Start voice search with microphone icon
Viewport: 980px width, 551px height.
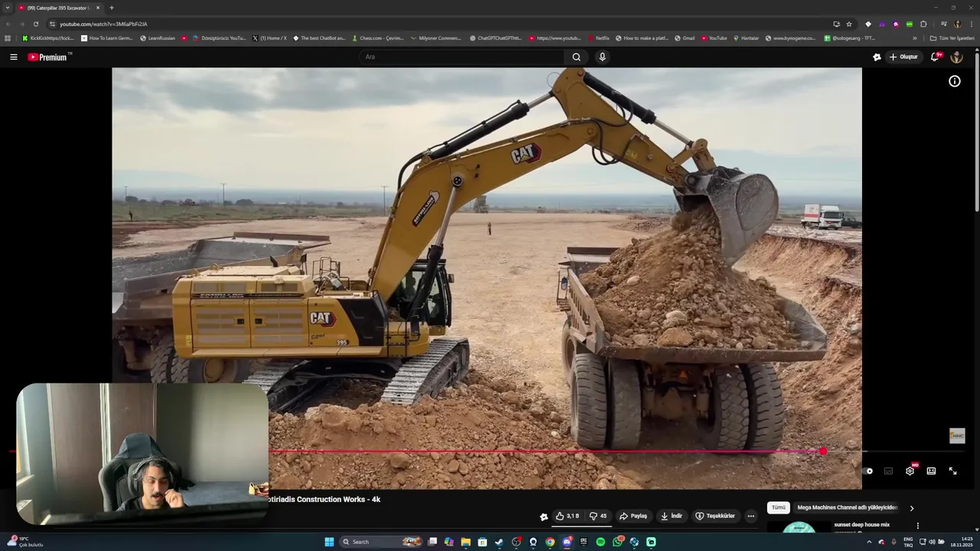pos(603,57)
